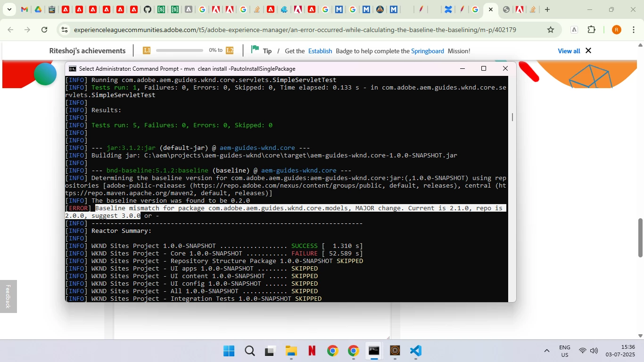Screen dimensions: 644x362
Task: Open Netflix from the taskbar
Action: (312, 351)
